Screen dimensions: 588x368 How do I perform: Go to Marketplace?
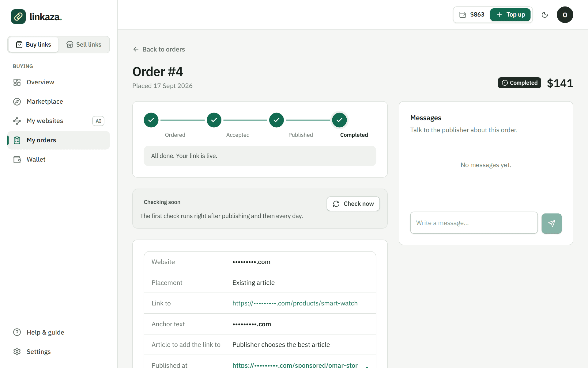point(58,102)
